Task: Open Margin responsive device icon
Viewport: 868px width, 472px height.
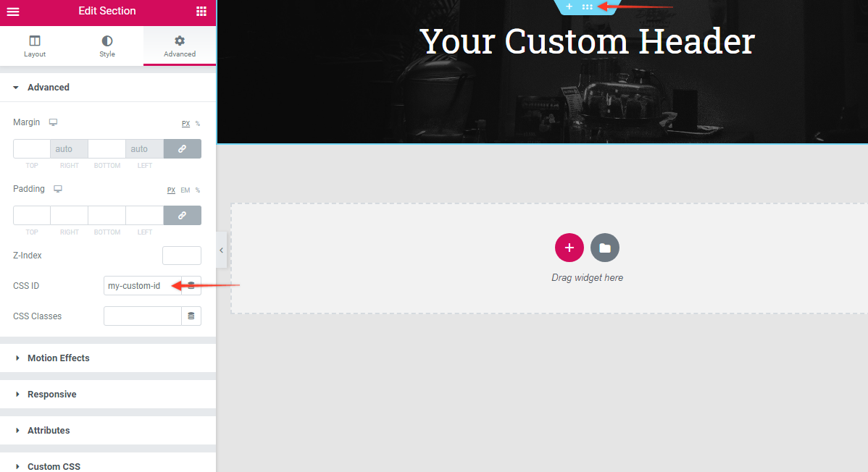Action: coord(53,122)
